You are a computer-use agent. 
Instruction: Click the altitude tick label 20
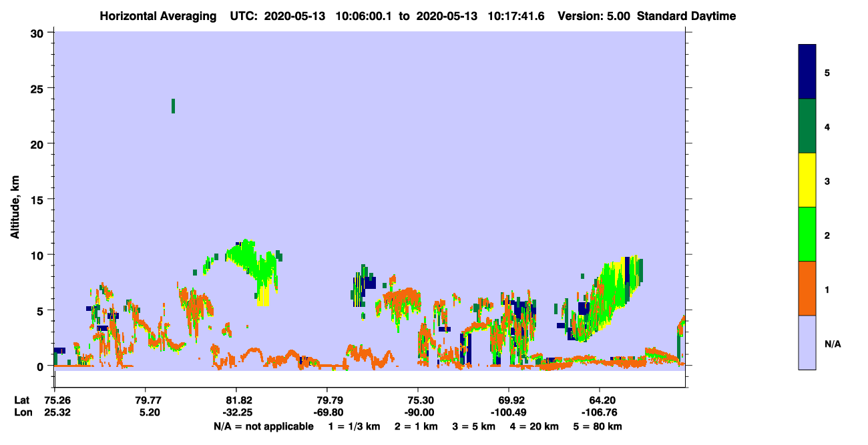click(x=38, y=143)
